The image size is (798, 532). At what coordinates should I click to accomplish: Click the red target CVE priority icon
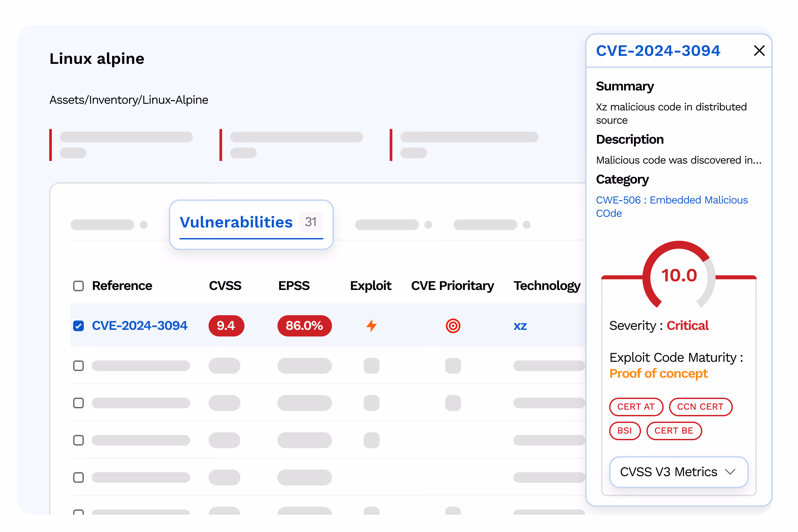[453, 326]
